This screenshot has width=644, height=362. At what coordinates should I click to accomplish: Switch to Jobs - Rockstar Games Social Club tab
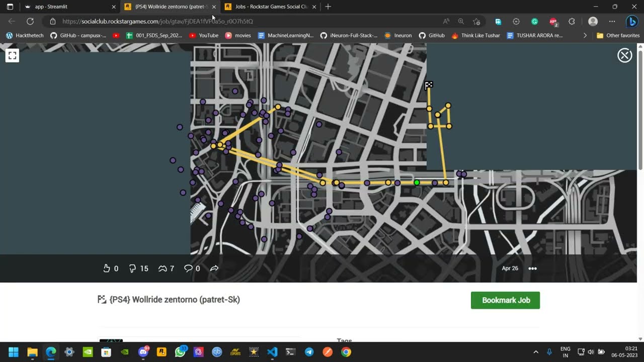[271, 7]
